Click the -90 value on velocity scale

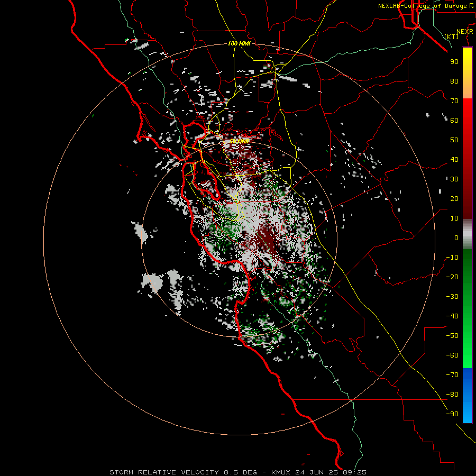coord(452,414)
